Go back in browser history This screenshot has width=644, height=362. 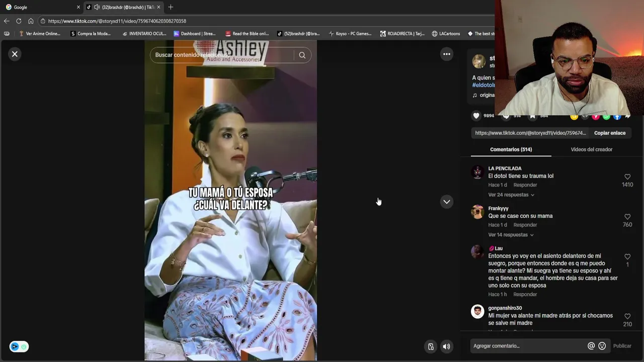coord(7,21)
